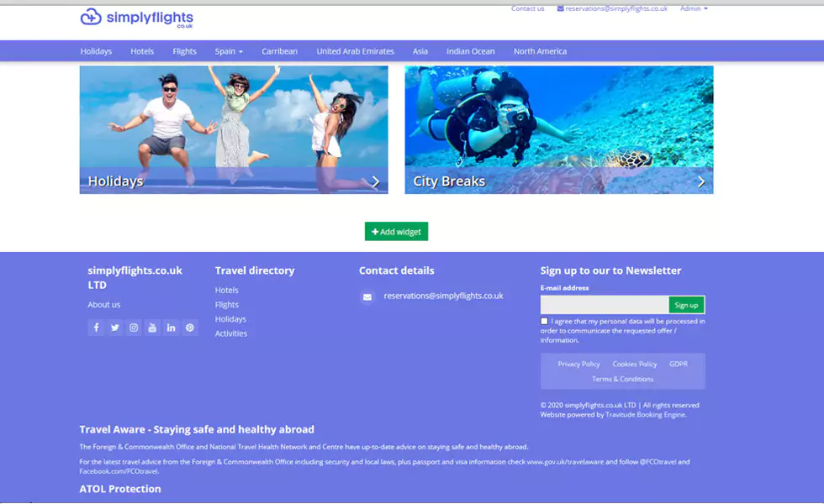Open the YouTube social icon
The height and width of the screenshot is (504, 824).
coord(152,328)
